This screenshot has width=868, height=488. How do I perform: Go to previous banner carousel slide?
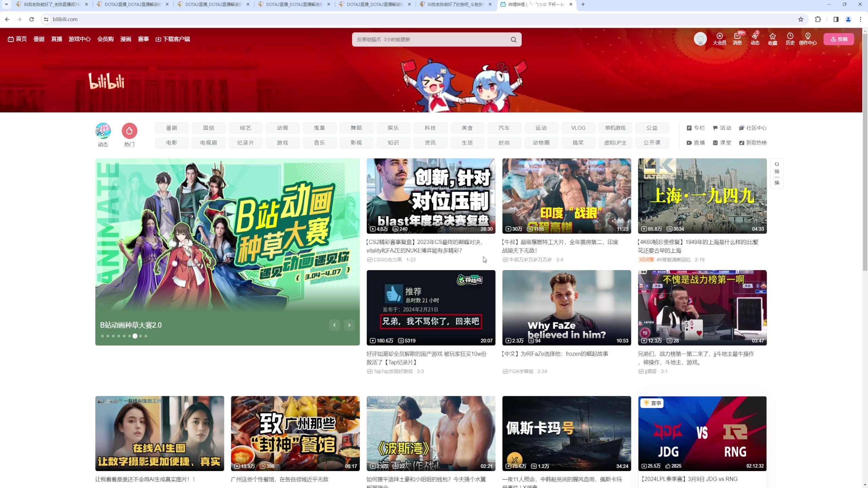coord(334,325)
